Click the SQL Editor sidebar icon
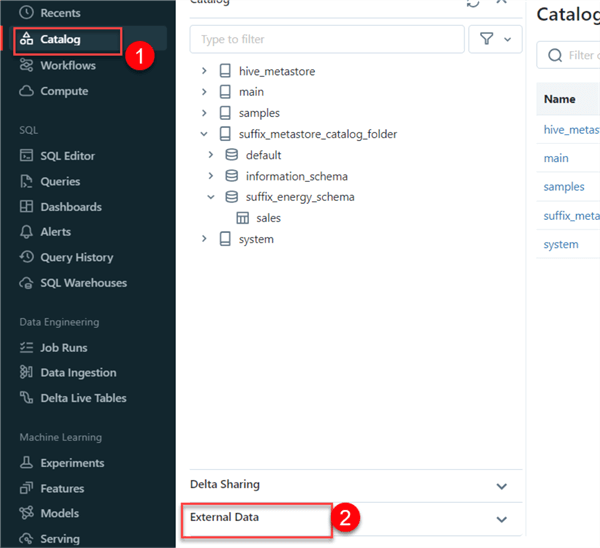 pos(27,156)
